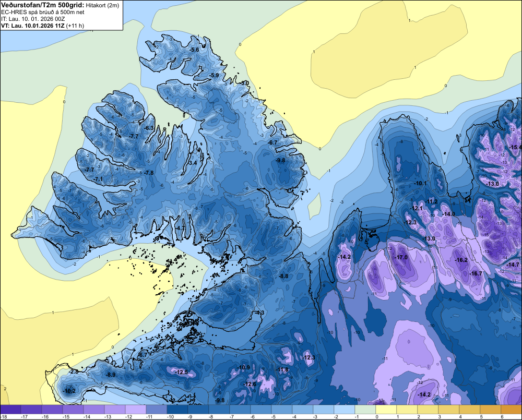The height and width of the screenshot is (420, 522).
Task: Click the legend swatch between -18 and -17
Action: 10,410
